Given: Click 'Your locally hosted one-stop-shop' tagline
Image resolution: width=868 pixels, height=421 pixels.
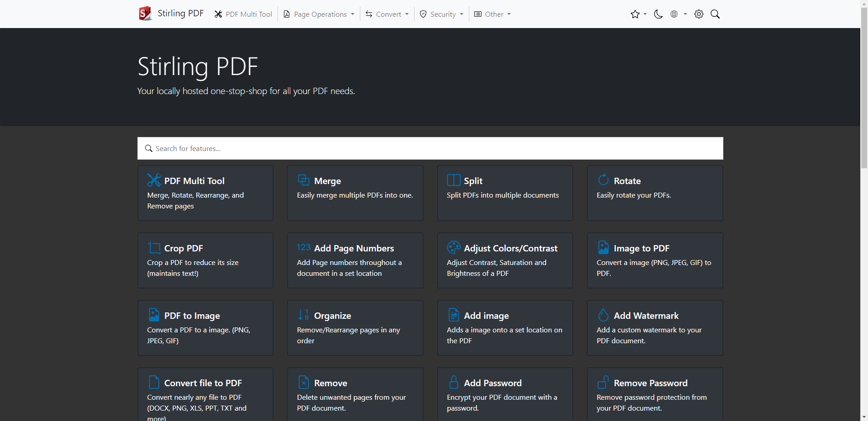Looking at the screenshot, I should tap(246, 91).
